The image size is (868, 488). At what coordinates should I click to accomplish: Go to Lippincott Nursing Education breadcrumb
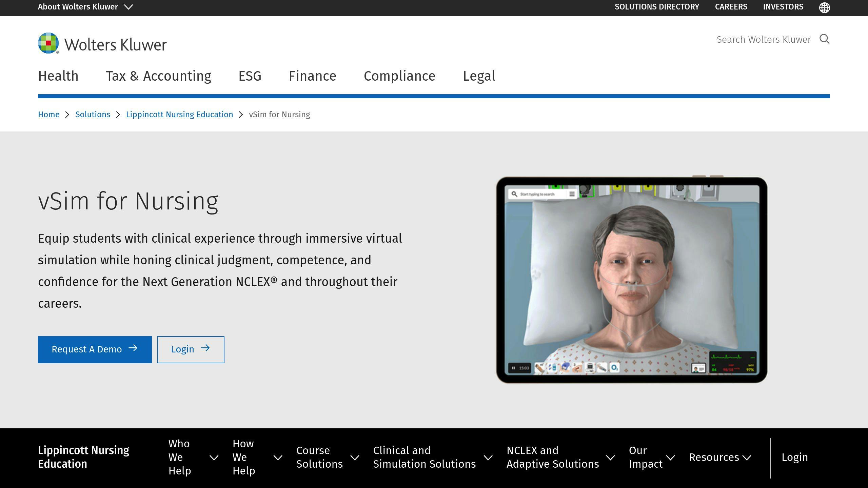(179, 115)
